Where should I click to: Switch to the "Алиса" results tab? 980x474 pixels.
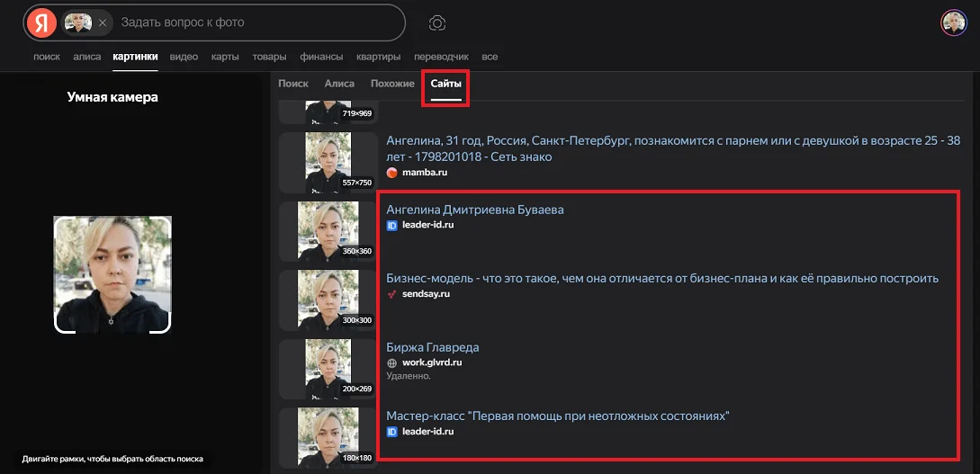[339, 84]
